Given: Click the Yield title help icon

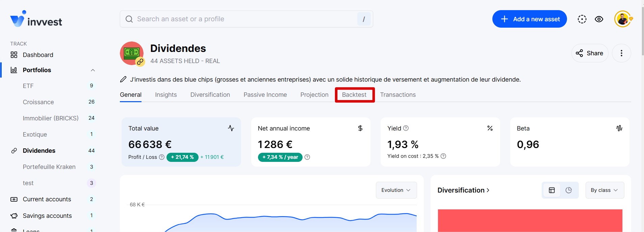Looking at the screenshot, I should [x=406, y=128].
